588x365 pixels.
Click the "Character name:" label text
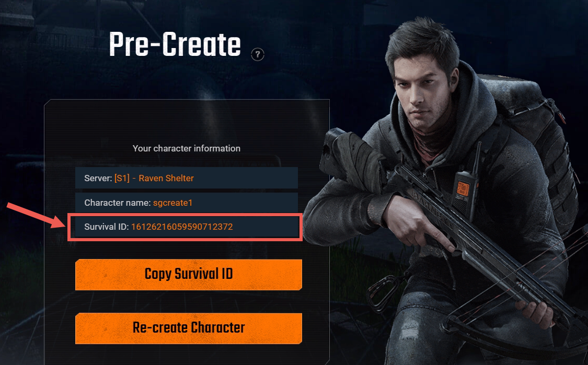tap(118, 203)
